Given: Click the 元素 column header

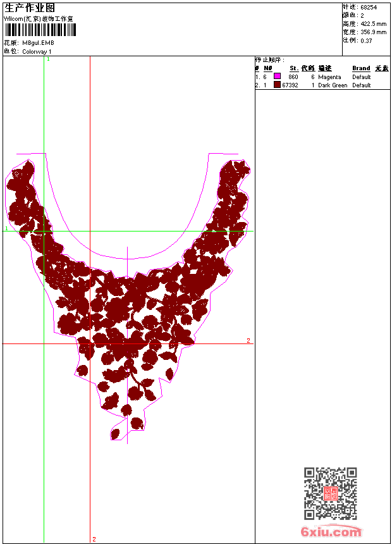Looking at the screenshot, I should [x=381, y=68].
